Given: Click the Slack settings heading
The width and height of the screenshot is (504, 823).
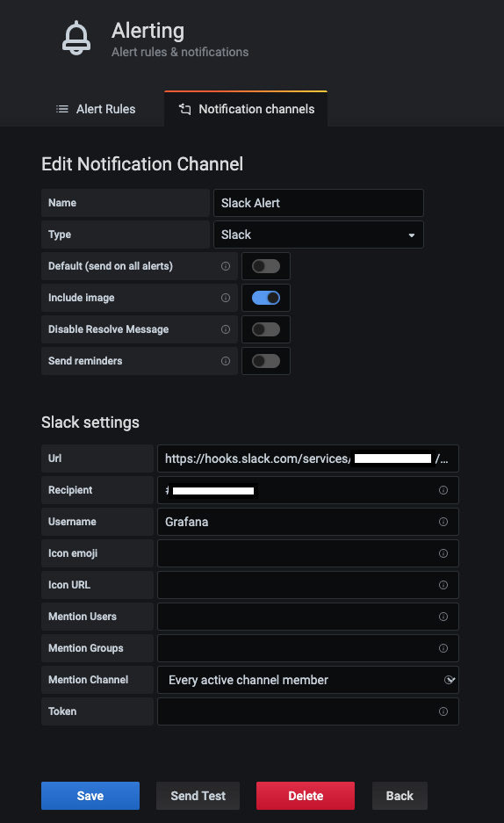Looking at the screenshot, I should tap(90, 422).
